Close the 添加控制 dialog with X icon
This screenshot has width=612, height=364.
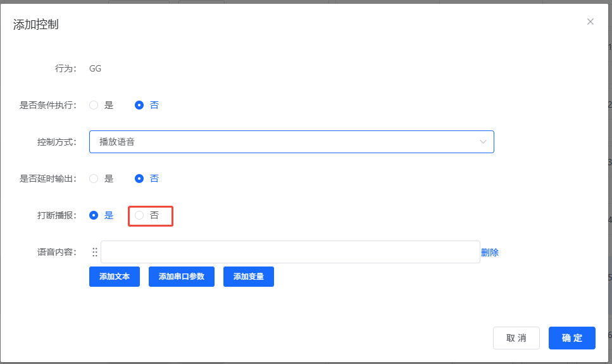(590, 22)
